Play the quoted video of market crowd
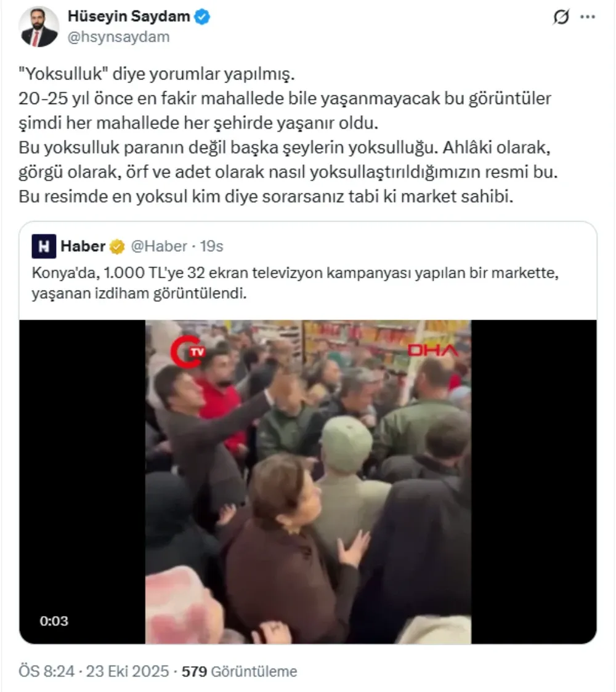The height and width of the screenshot is (692, 616). tap(308, 482)
